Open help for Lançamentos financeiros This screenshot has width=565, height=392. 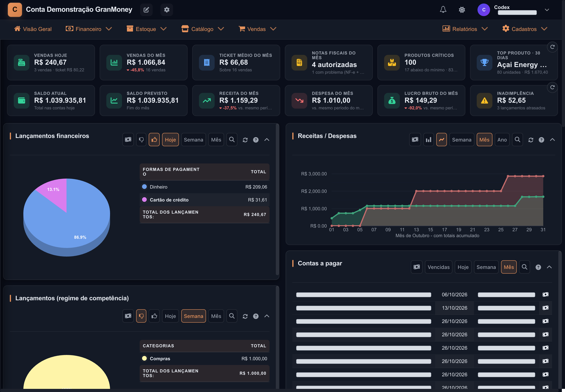[x=256, y=140]
